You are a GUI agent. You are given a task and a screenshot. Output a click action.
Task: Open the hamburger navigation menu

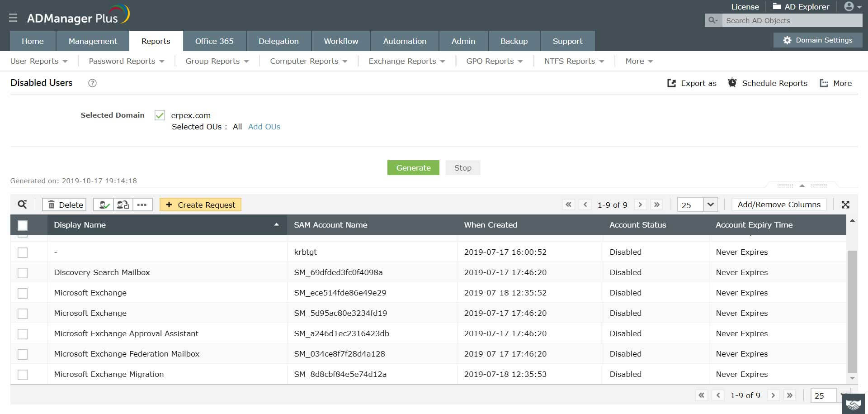click(13, 18)
